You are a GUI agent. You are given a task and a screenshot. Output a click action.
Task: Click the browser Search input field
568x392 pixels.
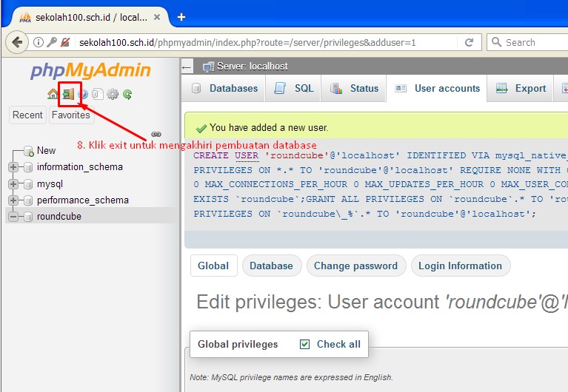(533, 42)
